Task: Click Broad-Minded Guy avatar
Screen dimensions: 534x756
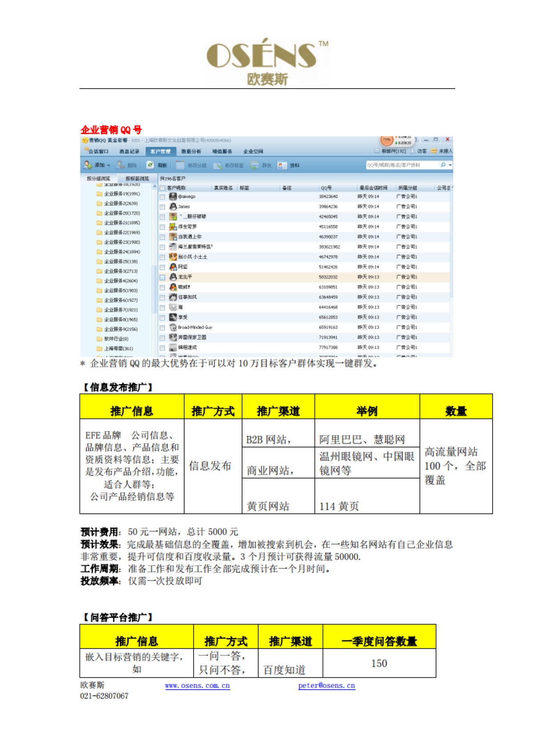Action: click(x=173, y=327)
